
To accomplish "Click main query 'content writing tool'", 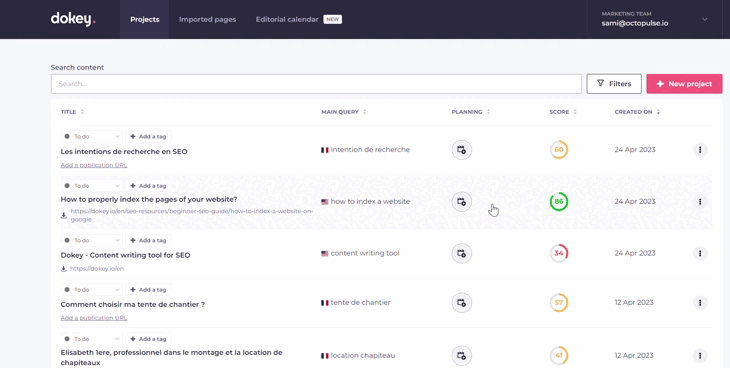I will pos(365,253).
